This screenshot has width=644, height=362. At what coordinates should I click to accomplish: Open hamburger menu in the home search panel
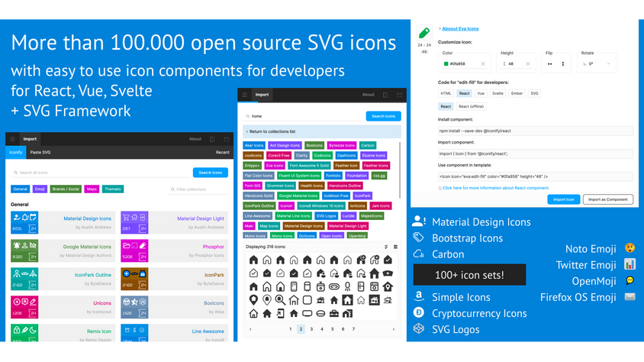[244, 95]
